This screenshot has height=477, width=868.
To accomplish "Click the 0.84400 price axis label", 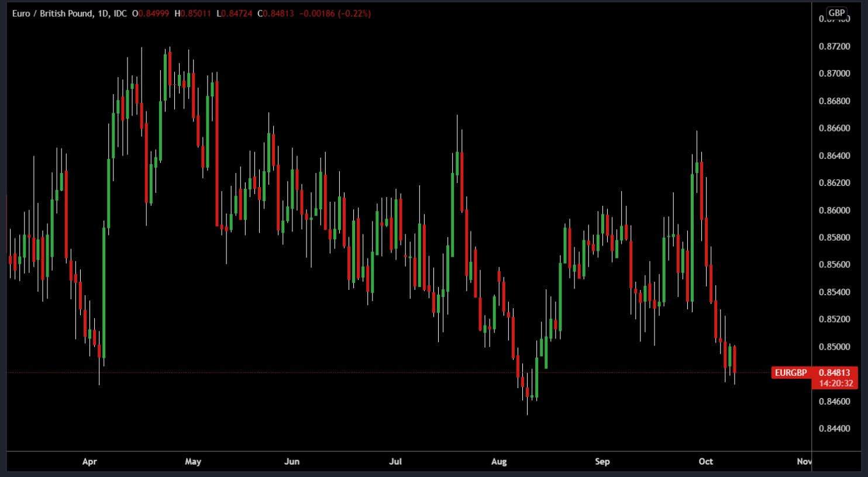I will point(835,428).
